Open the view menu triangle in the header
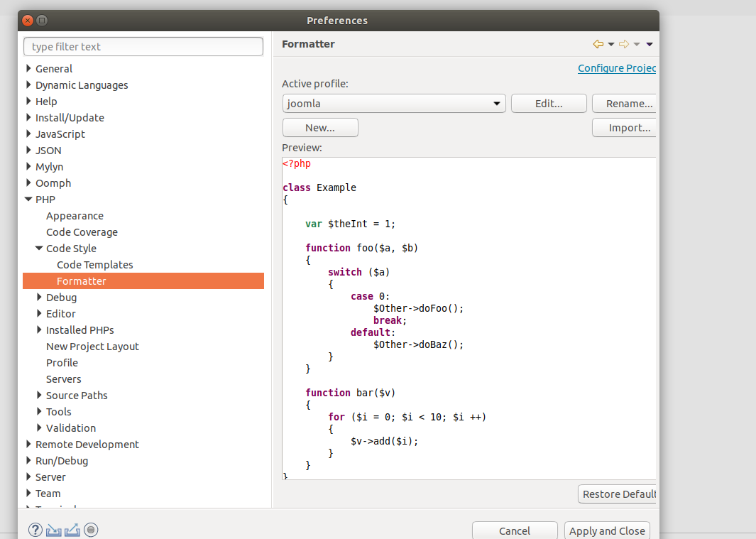This screenshot has height=539, width=756. click(650, 44)
